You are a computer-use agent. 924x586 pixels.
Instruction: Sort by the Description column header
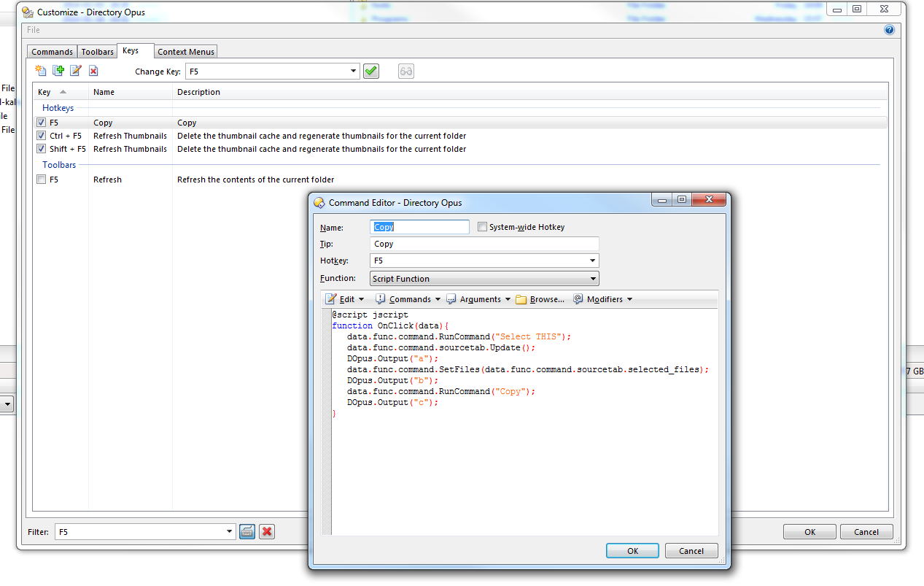point(530,92)
